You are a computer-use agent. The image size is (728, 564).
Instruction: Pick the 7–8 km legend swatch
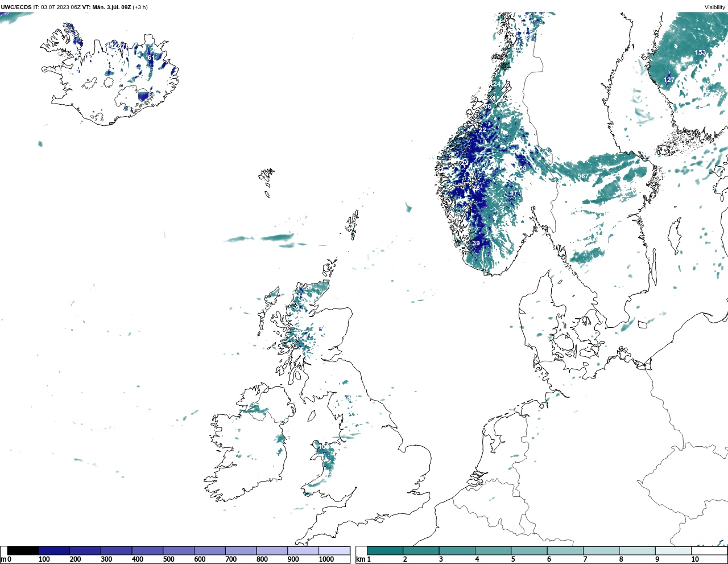(x=601, y=550)
